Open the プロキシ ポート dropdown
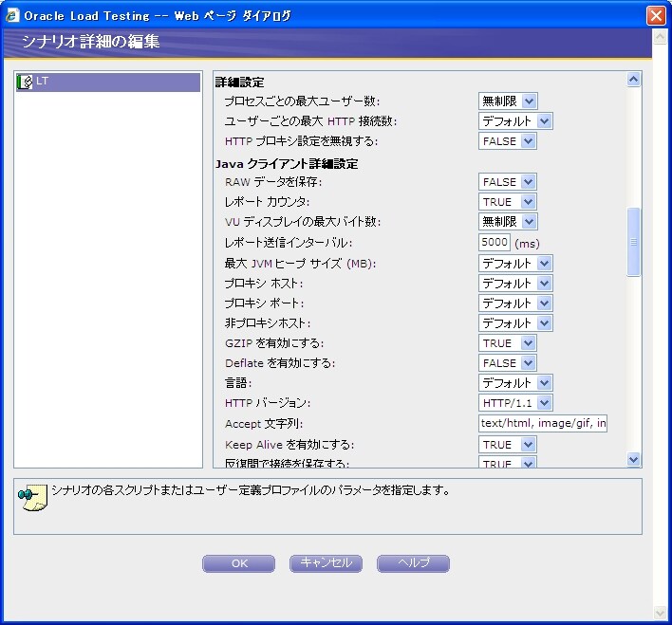 pyautogui.click(x=515, y=303)
